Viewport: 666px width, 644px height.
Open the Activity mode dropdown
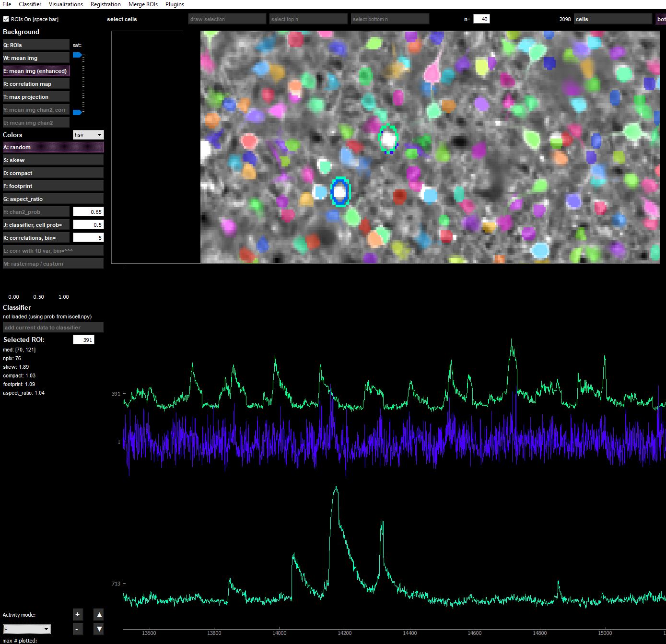click(26, 629)
